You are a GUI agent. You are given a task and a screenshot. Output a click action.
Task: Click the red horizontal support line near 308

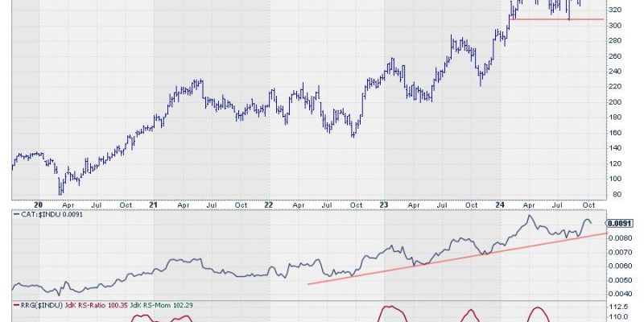[556, 19]
